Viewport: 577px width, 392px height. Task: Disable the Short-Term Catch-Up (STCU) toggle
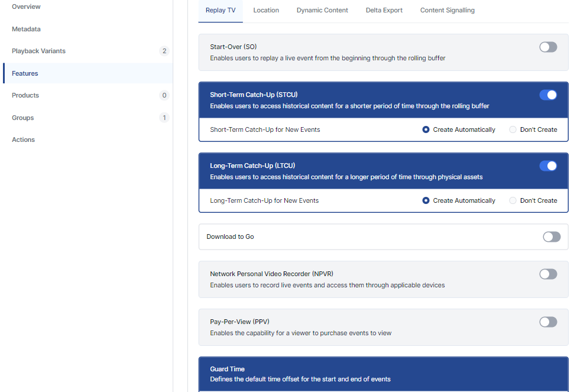pyautogui.click(x=548, y=95)
